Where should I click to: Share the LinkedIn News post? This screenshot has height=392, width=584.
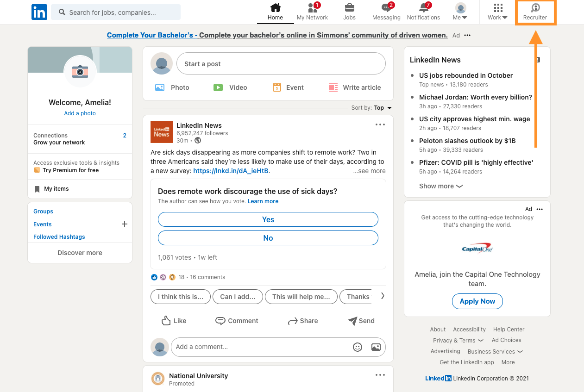pos(303,321)
